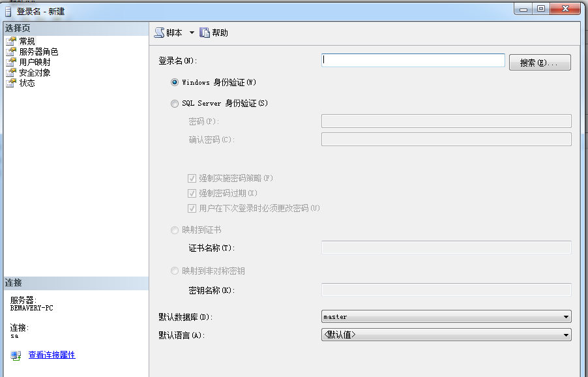The width and height of the screenshot is (588, 377).
Task: Click the 搜索(E)... button
Action: pyautogui.click(x=540, y=62)
